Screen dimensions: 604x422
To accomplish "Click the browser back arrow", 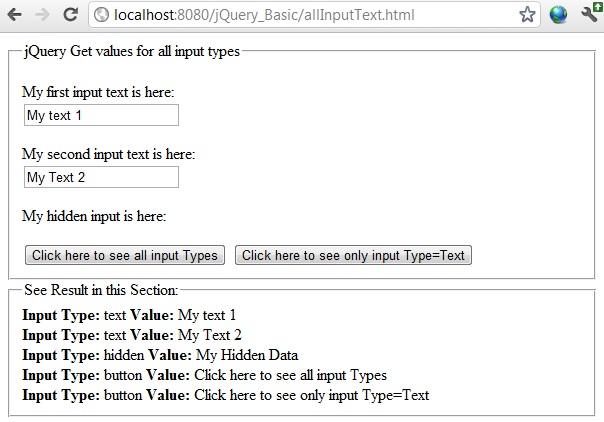I will coord(15,16).
